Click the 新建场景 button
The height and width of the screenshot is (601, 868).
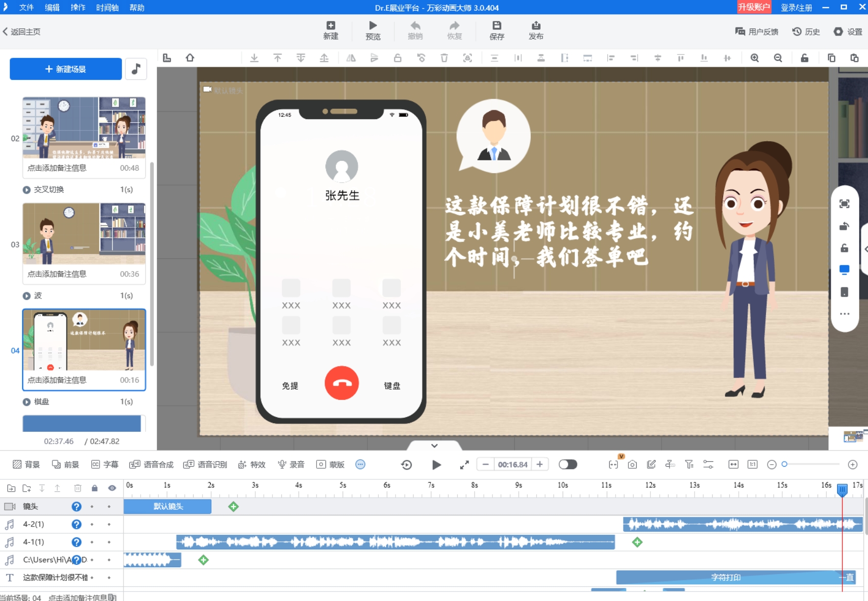[x=66, y=69]
